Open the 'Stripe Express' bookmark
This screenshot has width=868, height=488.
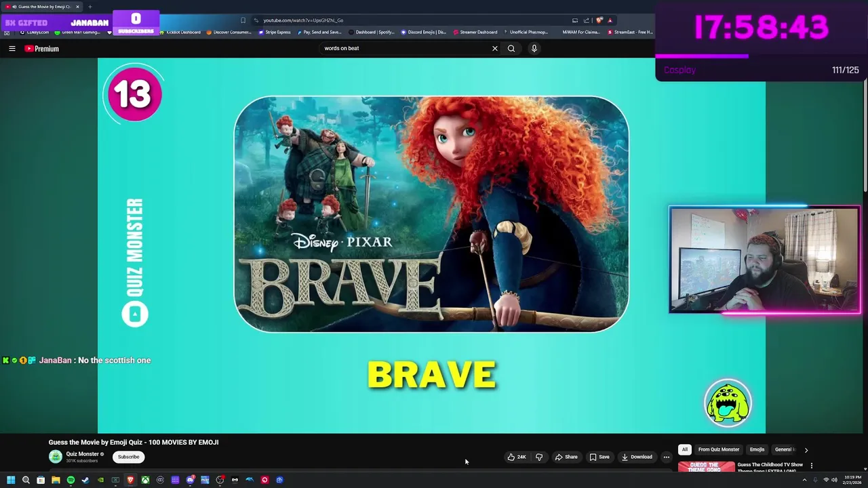275,32
